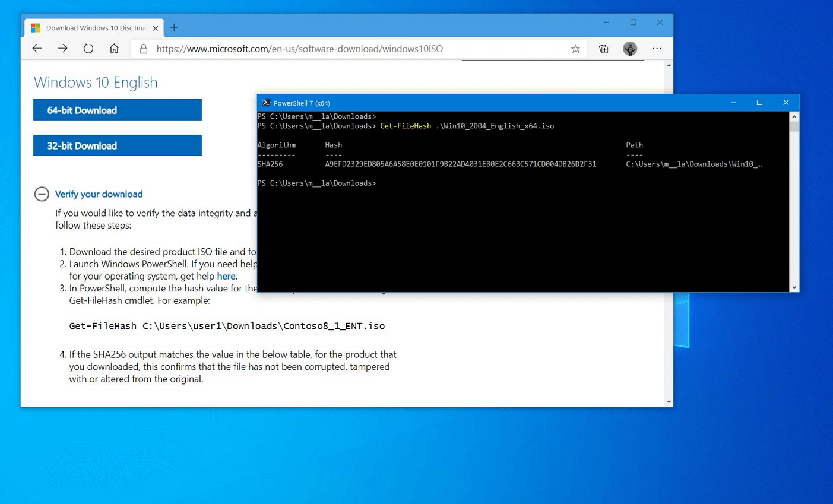Click the browser page scroll down arrow
This screenshot has height=504, width=833.
[669, 402]
